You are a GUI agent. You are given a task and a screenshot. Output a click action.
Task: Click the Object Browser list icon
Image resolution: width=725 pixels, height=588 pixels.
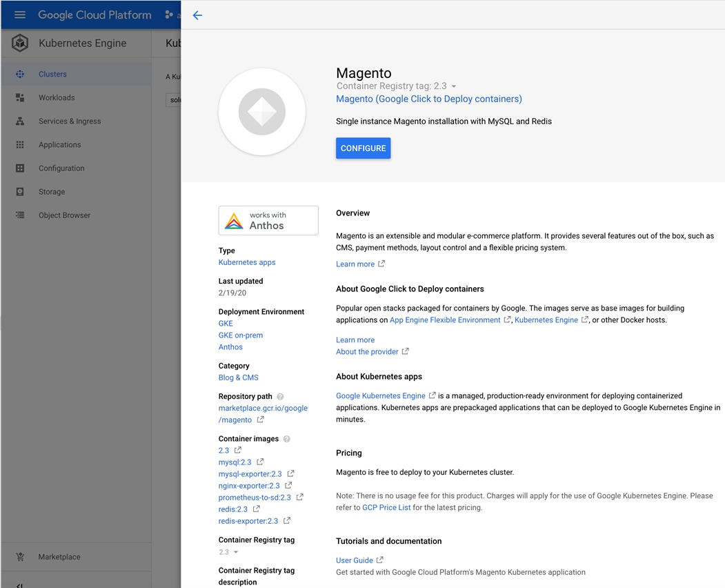pos(20,215)
